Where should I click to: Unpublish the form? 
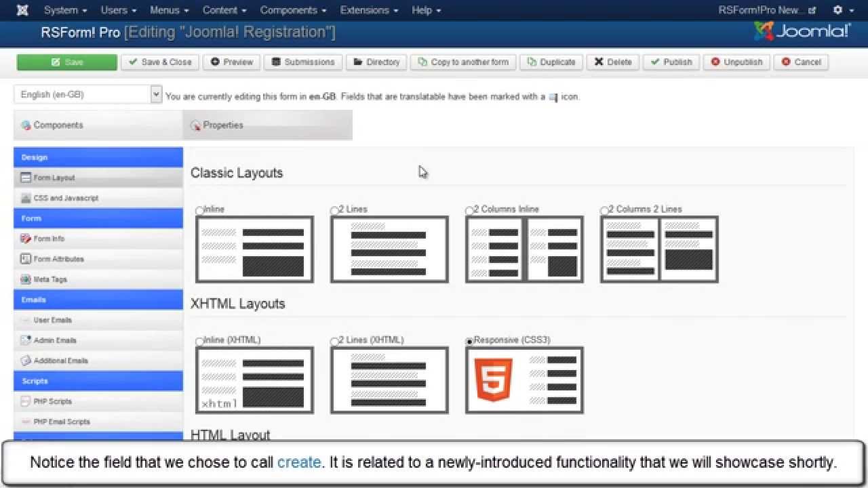click(737, 62)
